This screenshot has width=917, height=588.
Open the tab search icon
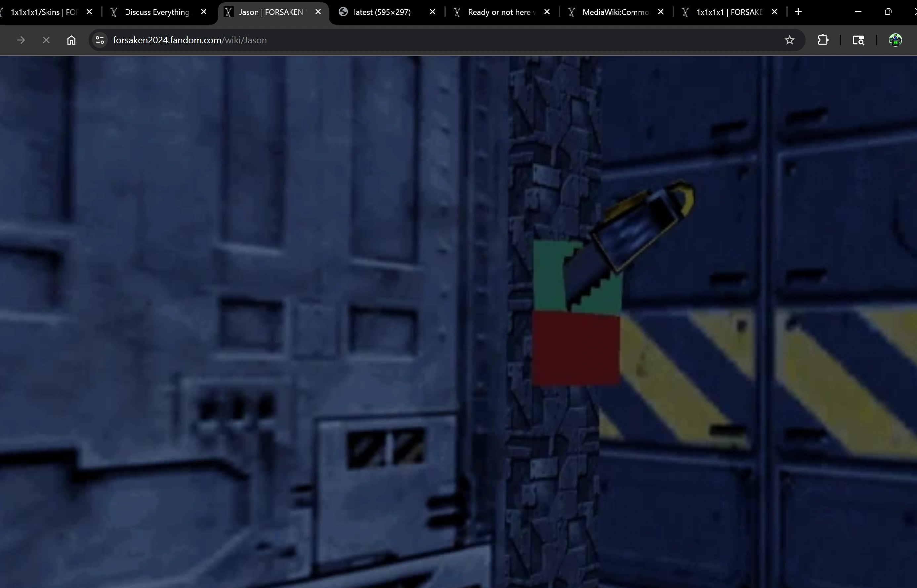tap(858, 40)
